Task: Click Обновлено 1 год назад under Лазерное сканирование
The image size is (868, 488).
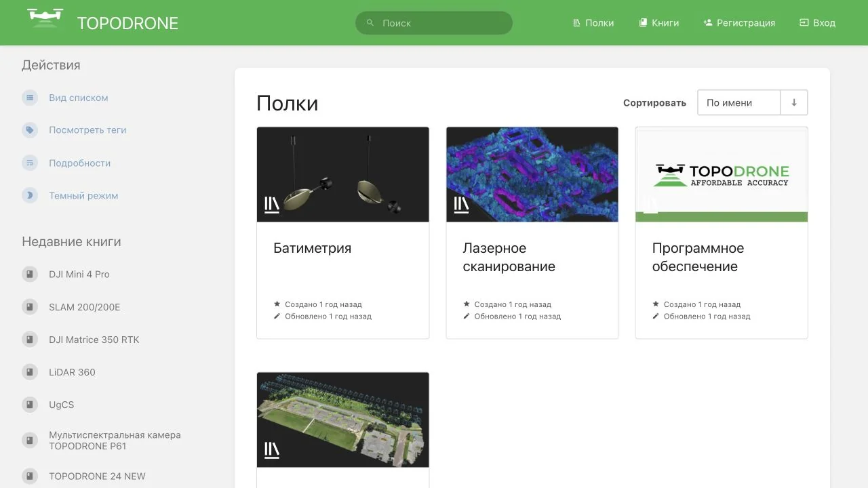Action: (x=517, y=316)
